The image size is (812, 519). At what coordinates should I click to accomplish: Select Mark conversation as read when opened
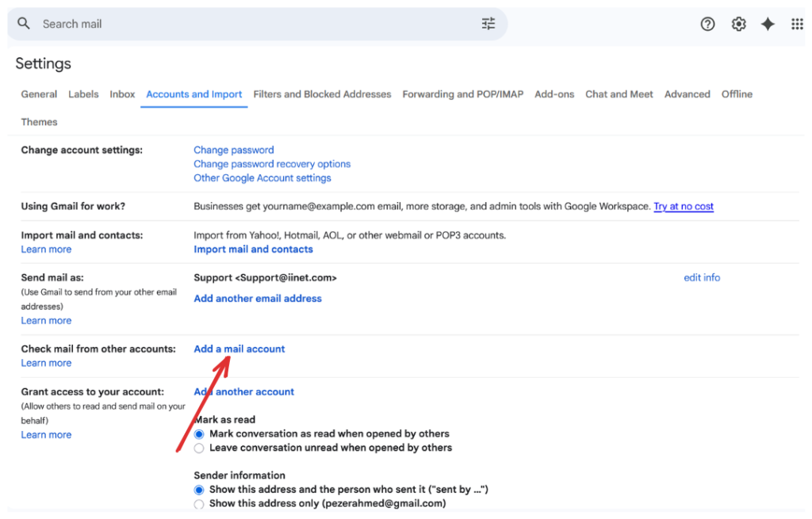pos(199,434)
